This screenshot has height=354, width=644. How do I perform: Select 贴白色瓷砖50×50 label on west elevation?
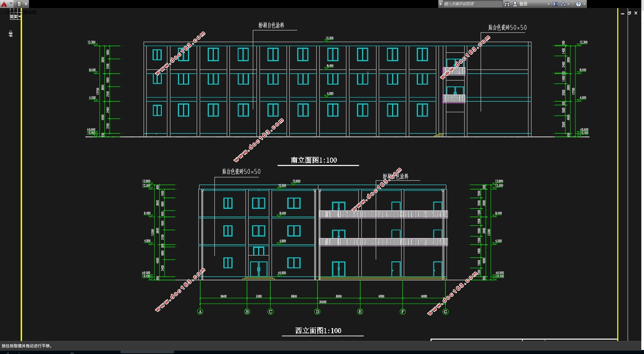(241, 171)
